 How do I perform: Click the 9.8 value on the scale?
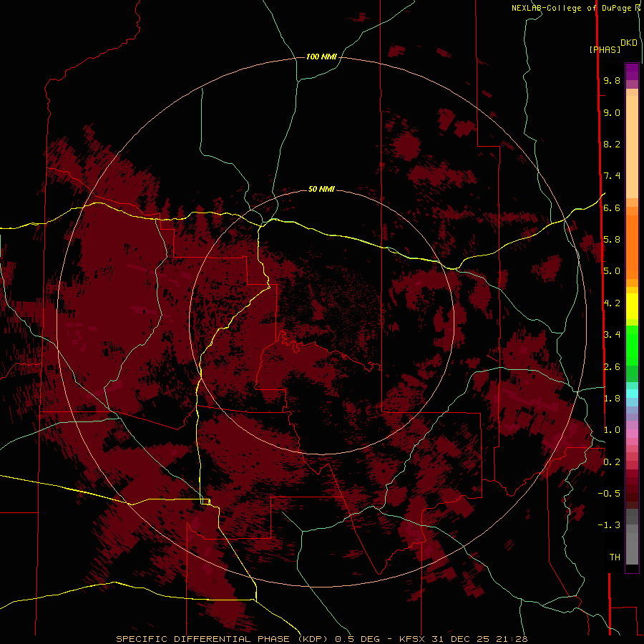click(612, 80)
